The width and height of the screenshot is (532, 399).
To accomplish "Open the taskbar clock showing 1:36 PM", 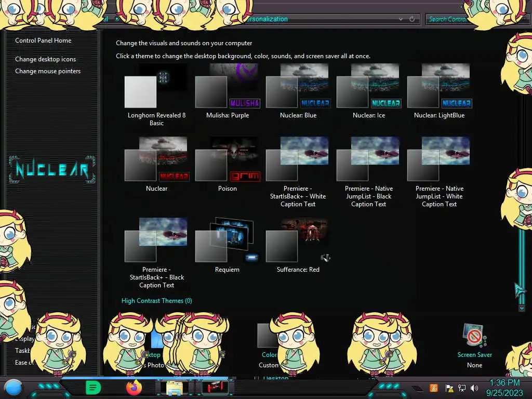I will coord(504,388).
